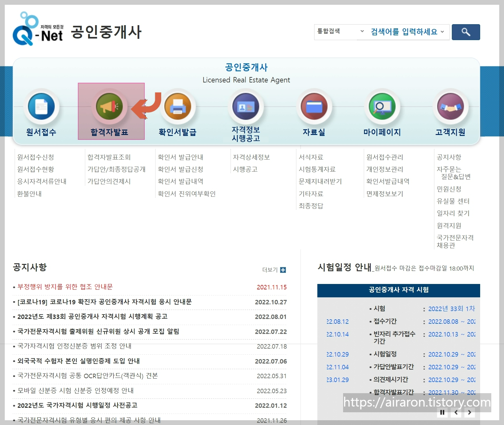Screen dimensions: 504x425
Task: Open 확인서 발급내역 link
Action: (180, 181)
